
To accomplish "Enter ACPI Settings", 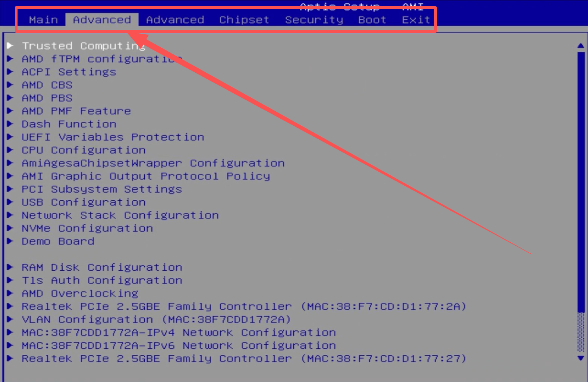I will [69, 72].
